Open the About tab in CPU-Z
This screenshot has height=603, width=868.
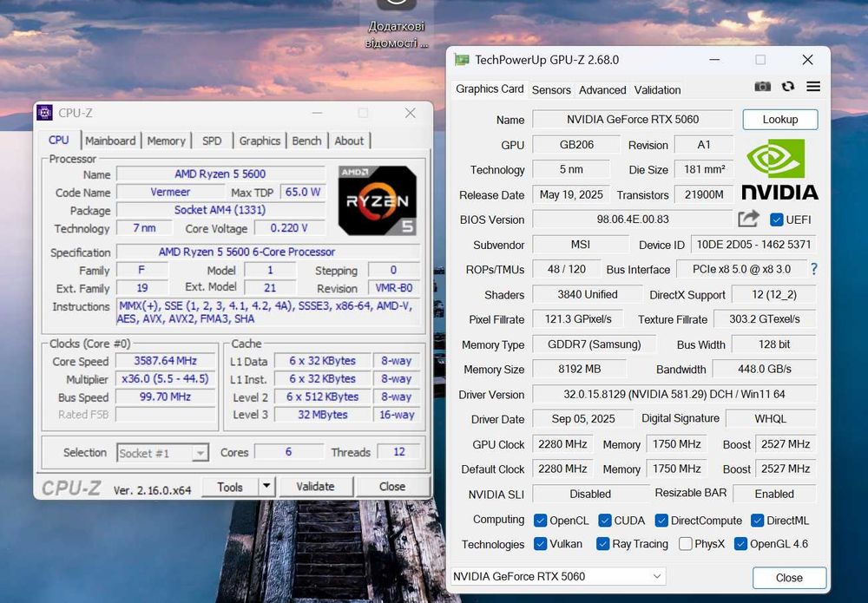point(349,141)
